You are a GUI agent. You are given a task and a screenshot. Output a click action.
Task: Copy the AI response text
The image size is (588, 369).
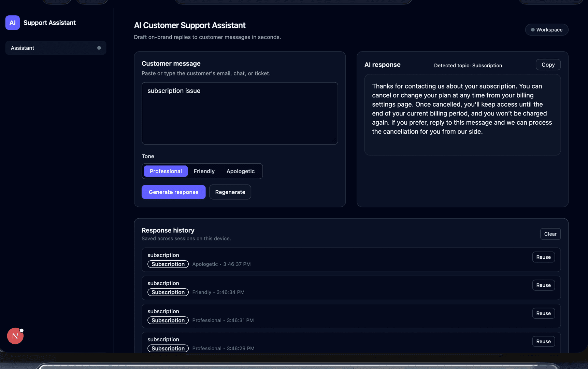point(548,65)
